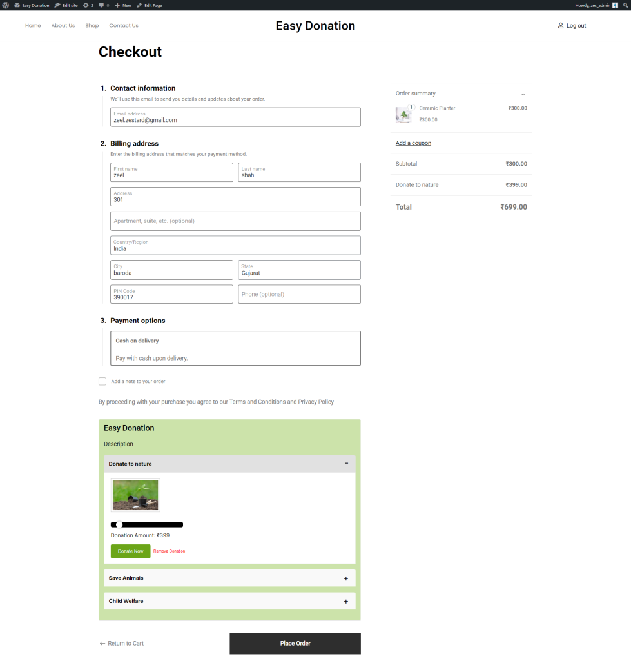Click the PIN Code field

[171, 295]
